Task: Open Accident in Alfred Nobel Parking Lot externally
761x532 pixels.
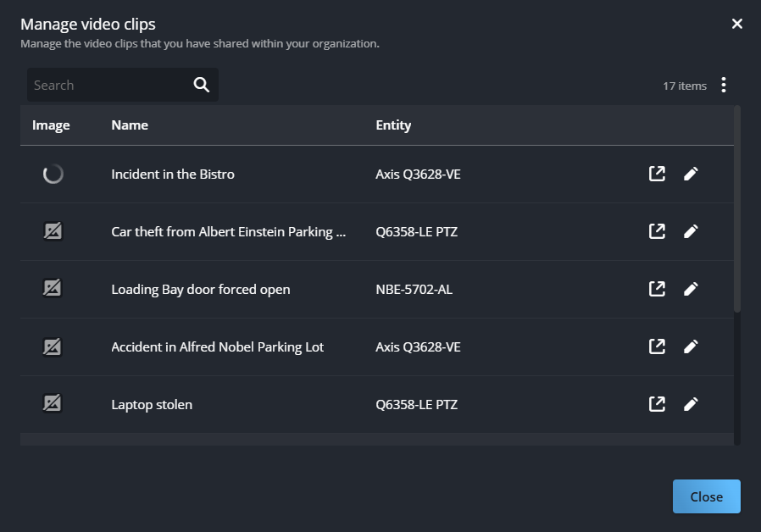Action: (x=657, y=346)
